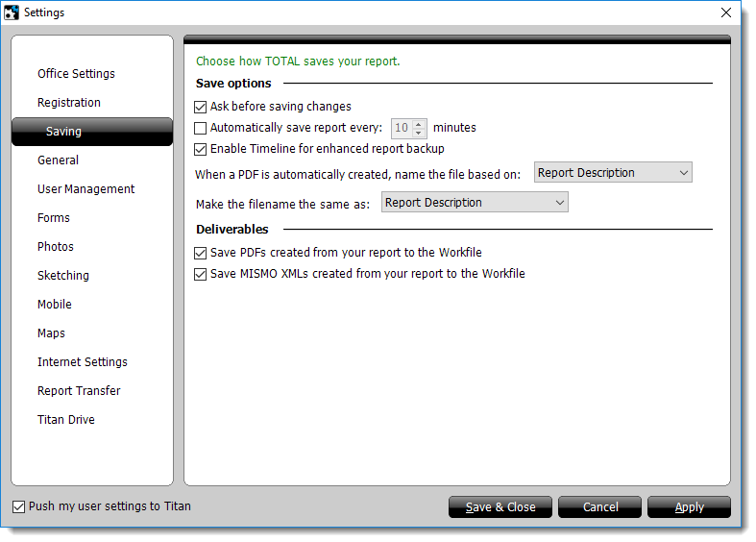Toggle Save PDFs to the Workfile checkbox

201,253
